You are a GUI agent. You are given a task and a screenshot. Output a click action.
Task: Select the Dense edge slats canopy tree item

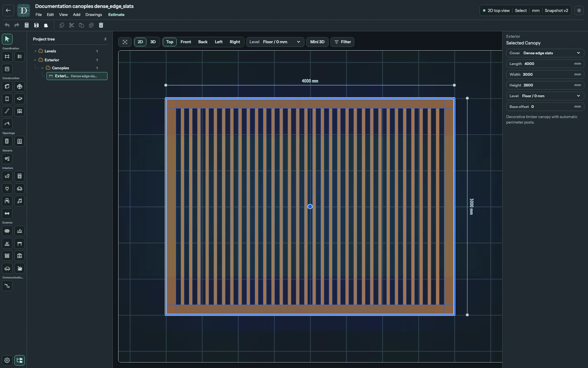[77, 76]
